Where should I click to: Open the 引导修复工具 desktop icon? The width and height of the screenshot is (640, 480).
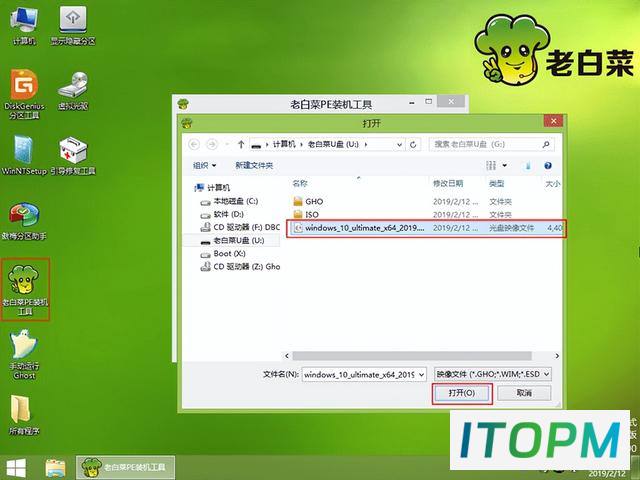73,155
